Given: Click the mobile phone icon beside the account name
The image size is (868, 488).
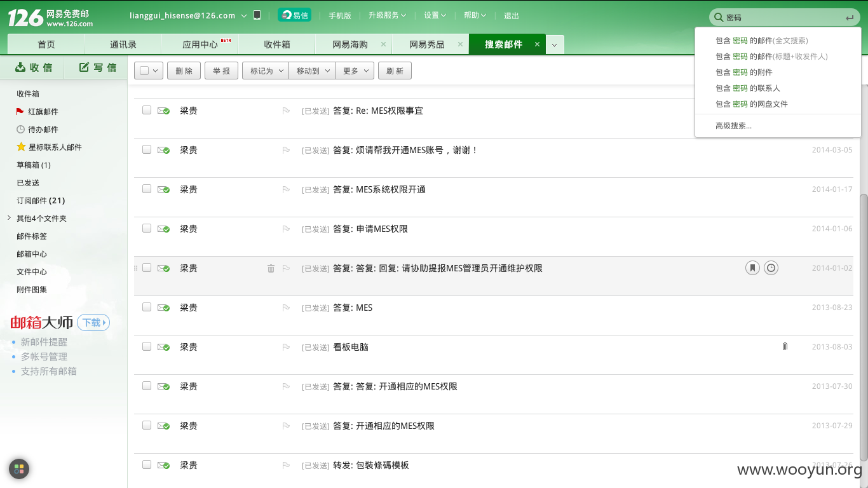Looking at the screenshot, I should pos(257,15).
